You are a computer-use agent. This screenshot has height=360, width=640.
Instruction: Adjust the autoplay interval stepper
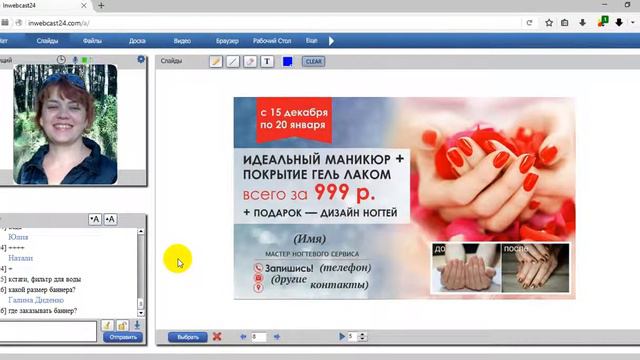[362, 336]
